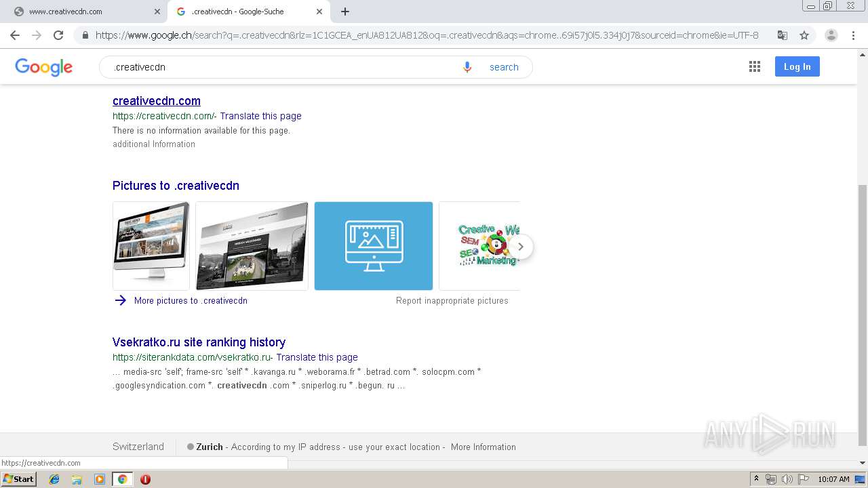View site info via the padlock icon
The image size is (868, 488).
click(x=85, y=35)
